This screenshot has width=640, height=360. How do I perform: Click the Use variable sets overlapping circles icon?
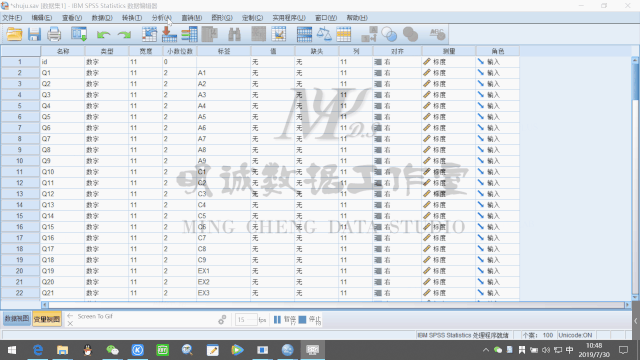point(389,34)
